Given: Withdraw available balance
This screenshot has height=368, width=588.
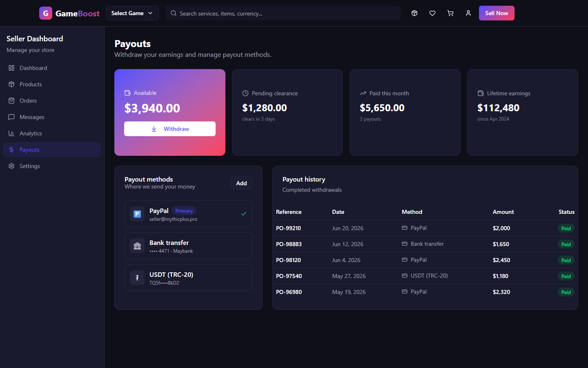Looking at the screenshot, I should click(x=170, y=129).
